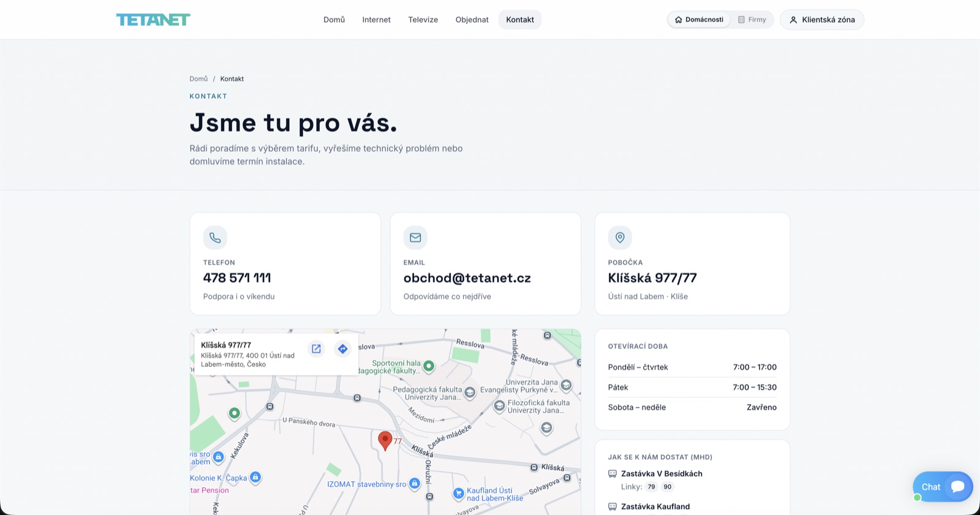Call the phone number 478 571 111

237,278
